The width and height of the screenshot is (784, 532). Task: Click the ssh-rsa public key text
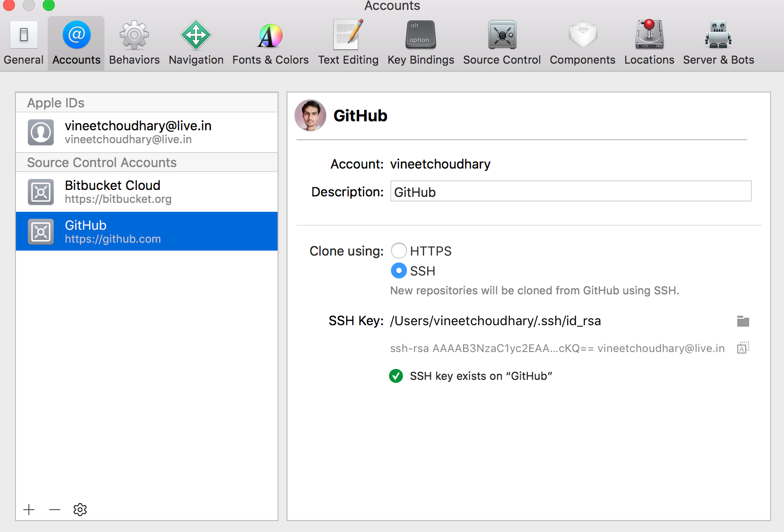click(557, 348)
